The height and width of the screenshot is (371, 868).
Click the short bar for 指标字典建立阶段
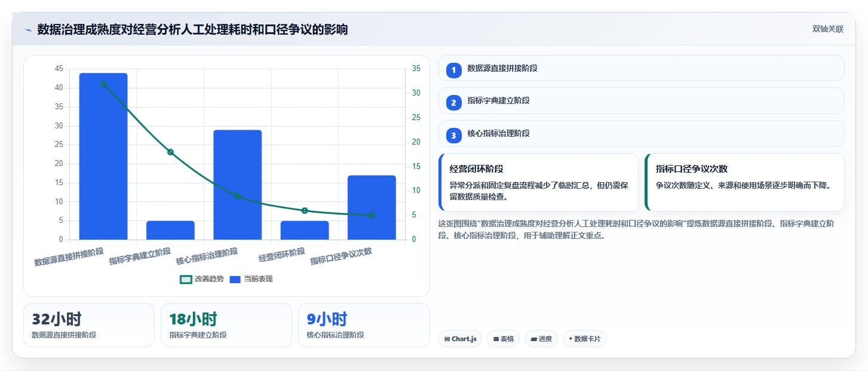pyautogui.click(x=170, y=230)
